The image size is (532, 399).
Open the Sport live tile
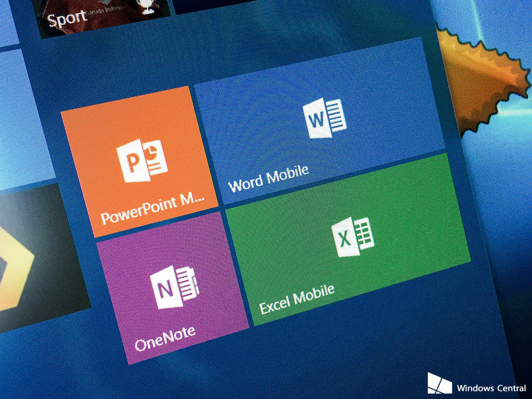point(102,16)
